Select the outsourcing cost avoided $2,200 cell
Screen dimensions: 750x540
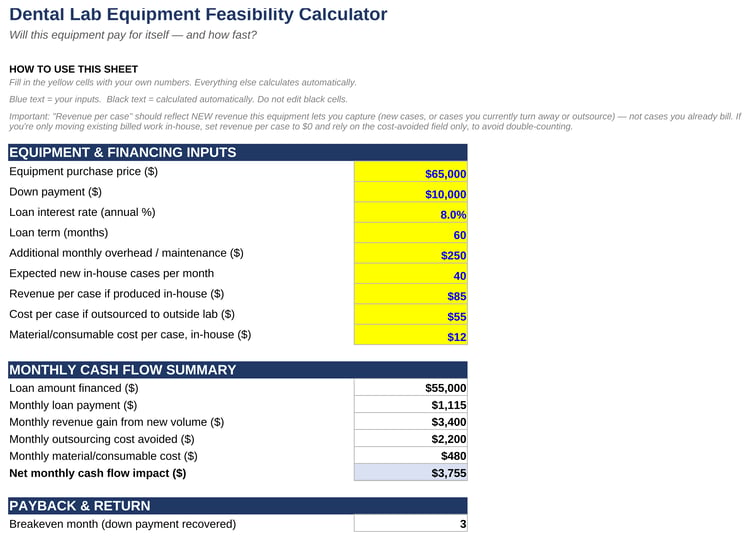click(410, 439)
